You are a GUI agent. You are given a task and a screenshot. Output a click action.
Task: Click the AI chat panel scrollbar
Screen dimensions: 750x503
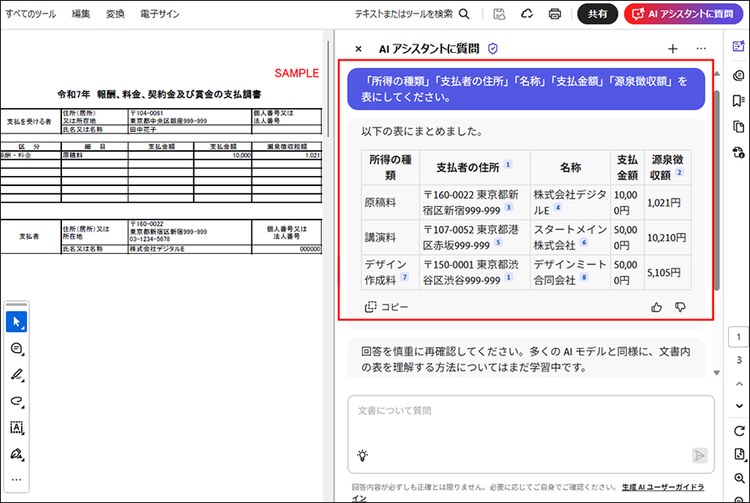point(717,180)
